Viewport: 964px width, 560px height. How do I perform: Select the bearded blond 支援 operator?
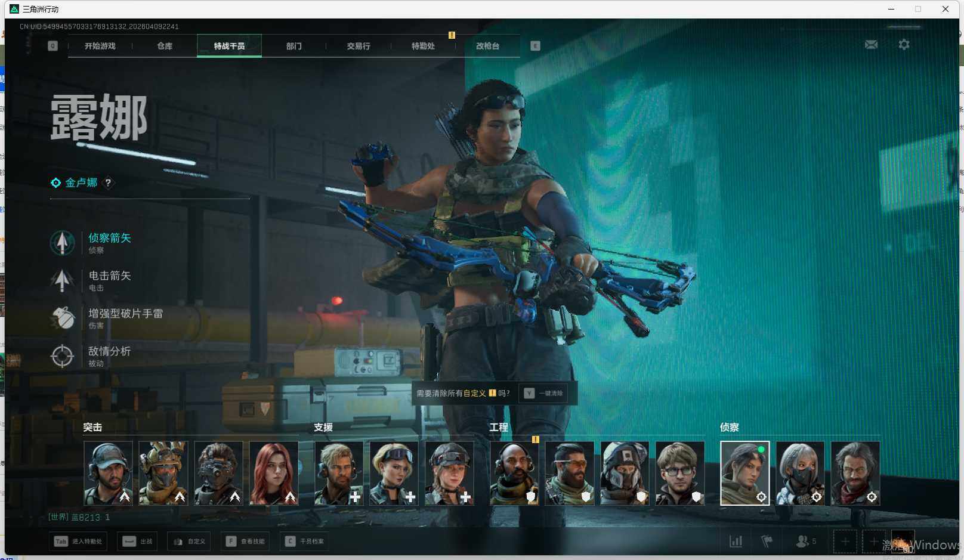[339, 474]
